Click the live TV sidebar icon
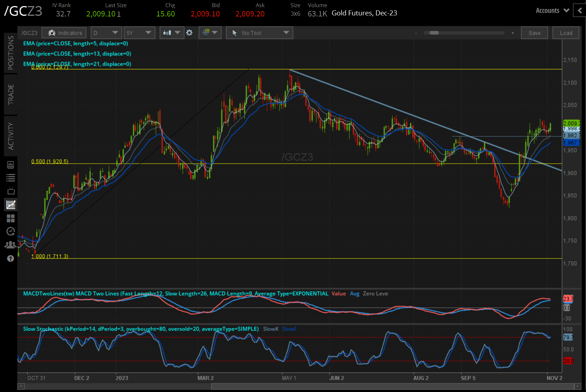This screenshot has width=586, height=392. point(11,191)
